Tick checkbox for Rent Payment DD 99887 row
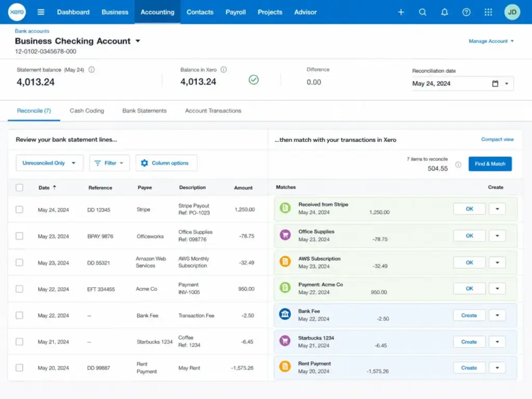 (19, 368)
